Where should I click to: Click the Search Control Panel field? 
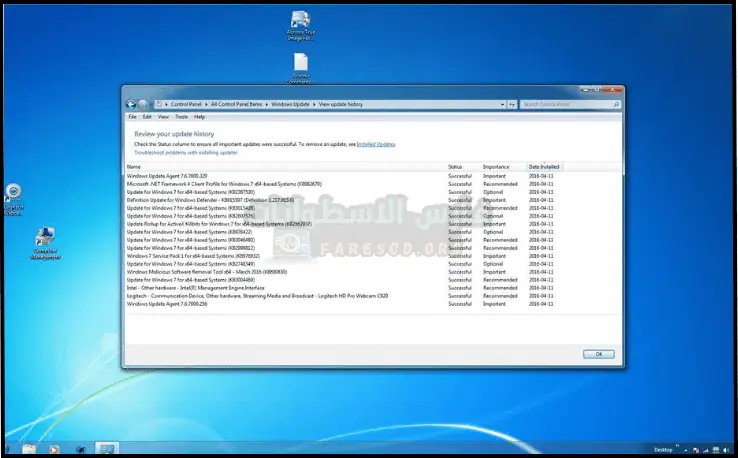tap(565, 104)
